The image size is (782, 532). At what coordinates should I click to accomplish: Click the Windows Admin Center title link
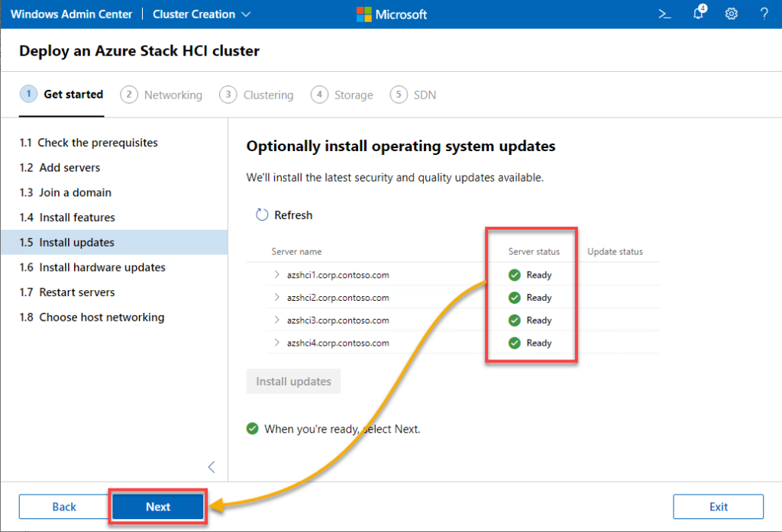(x=71, y=15)
